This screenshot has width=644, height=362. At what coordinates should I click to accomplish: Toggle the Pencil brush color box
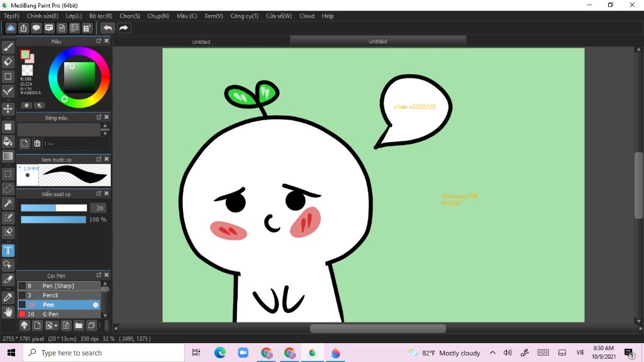tap(22, 295)
